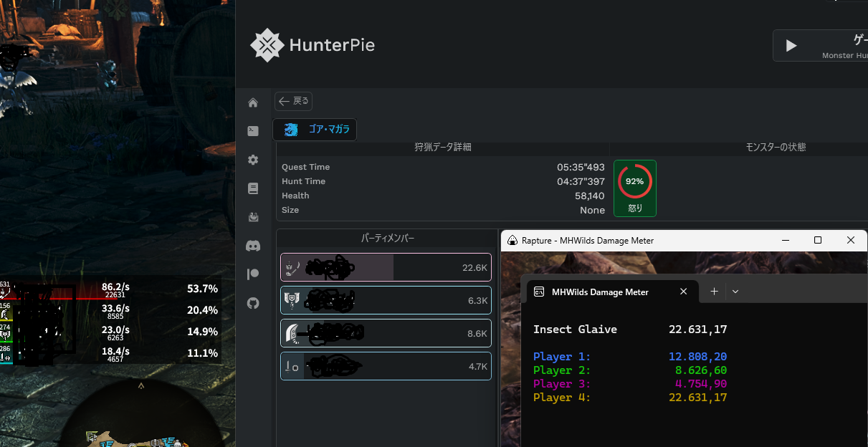Minimize the Rapture damage meter window

(786, 241)
